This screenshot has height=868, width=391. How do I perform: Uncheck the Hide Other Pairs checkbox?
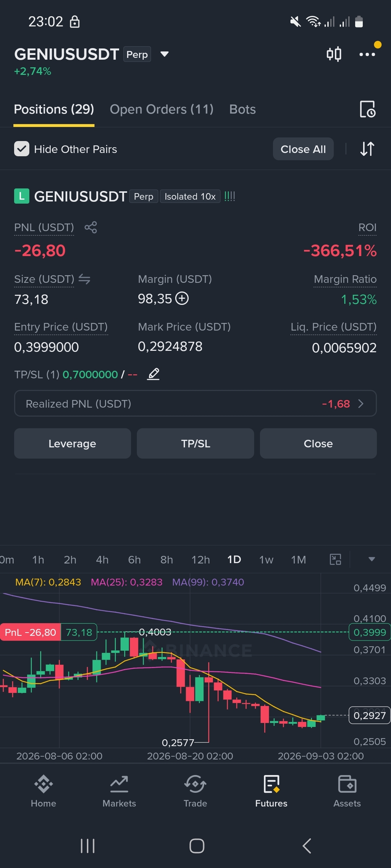(22, 149)
